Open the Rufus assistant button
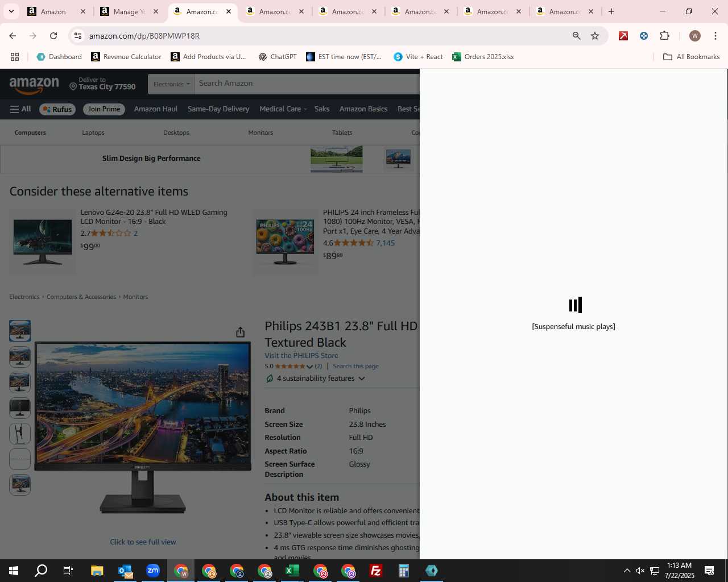This screenshot has width=728, height=582. pos(57,109)
